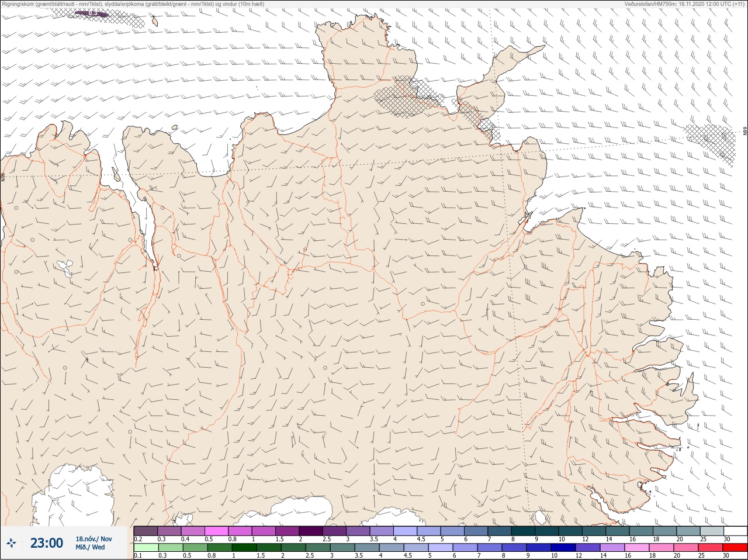
Task: Select the 23:00 forecast time display
Action: tap(47, 543)
